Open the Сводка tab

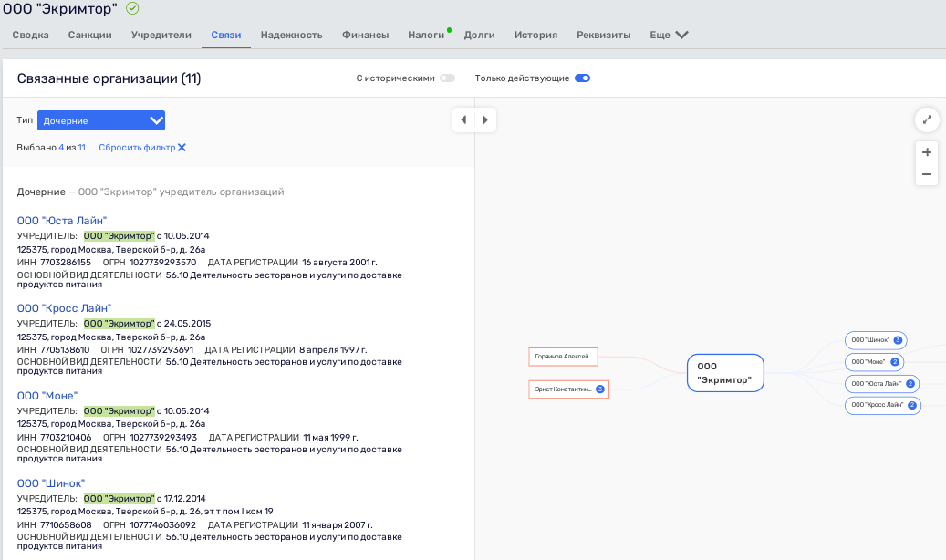[x=31, y=35]
